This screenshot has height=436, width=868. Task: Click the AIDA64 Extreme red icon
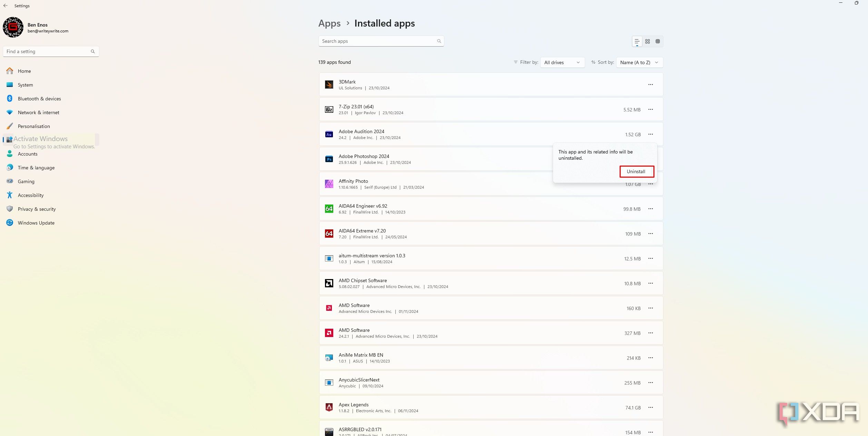point(329,234)
